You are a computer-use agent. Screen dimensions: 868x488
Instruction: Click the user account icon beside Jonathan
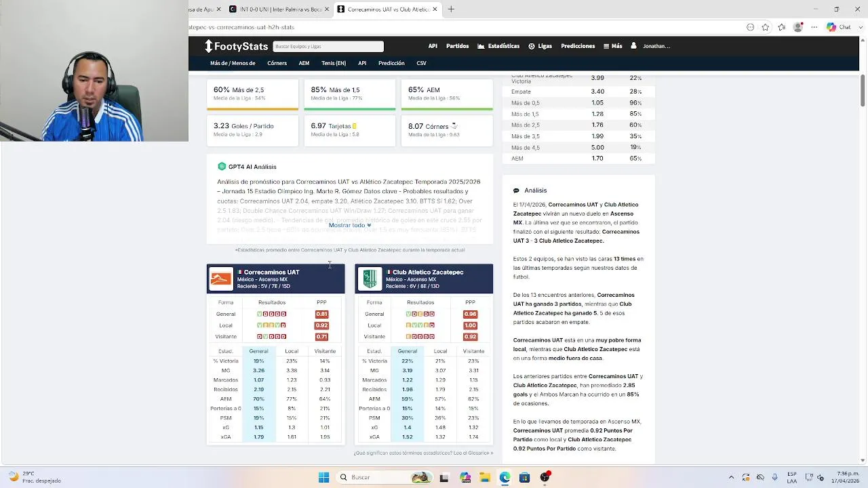coord(633,46)
